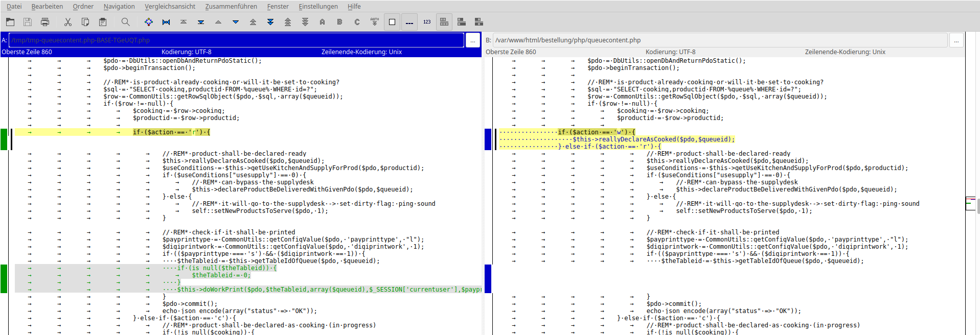This screenshot has width=980, height=335.
Task: Click the Open file toolbar icon
Action: tap(10, 22)
